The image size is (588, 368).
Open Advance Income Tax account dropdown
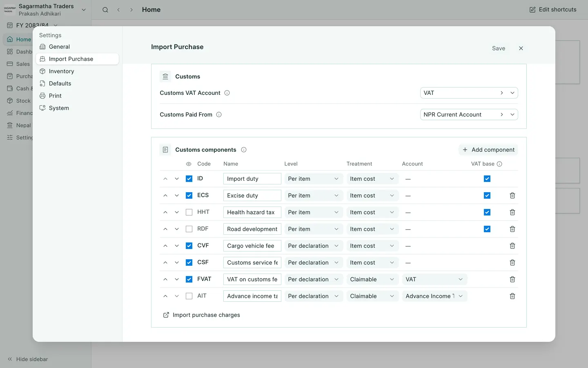click(x=434, y=296)
